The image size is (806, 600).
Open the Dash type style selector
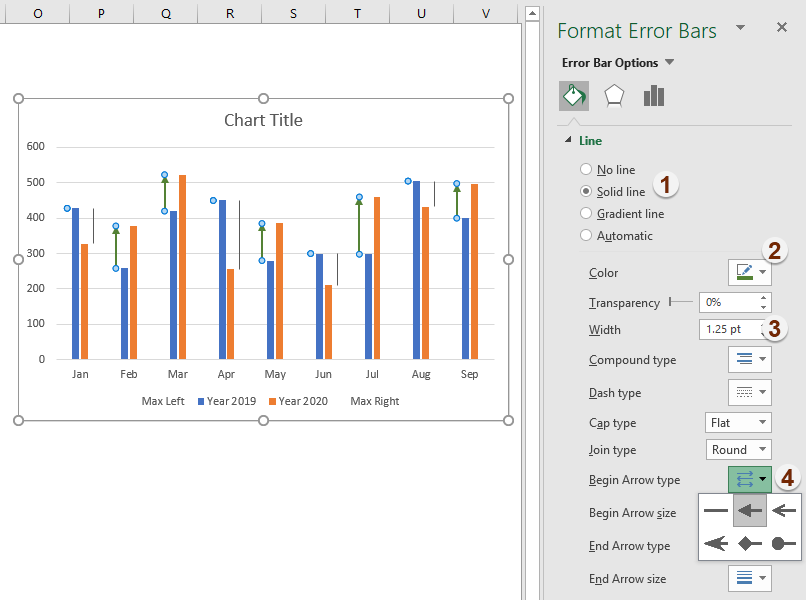pyautogui.click(x=751, y=392)
